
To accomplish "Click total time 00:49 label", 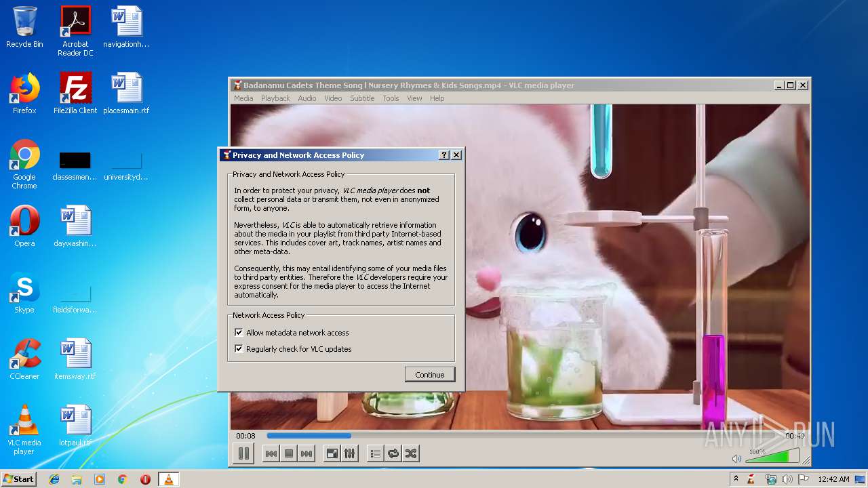I will coord(795,436).
